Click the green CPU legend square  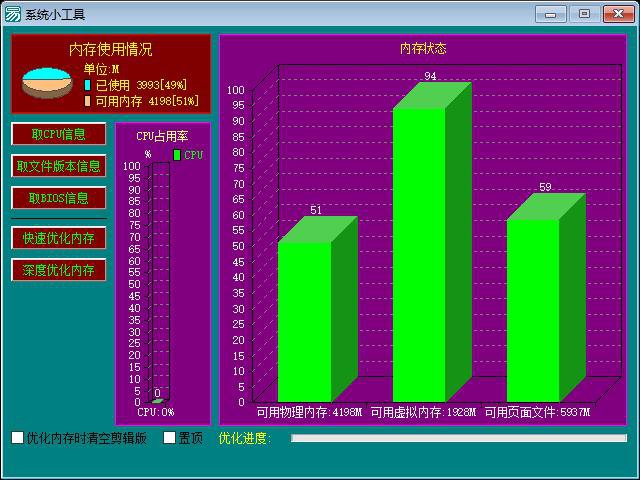(x=177, y=155)
